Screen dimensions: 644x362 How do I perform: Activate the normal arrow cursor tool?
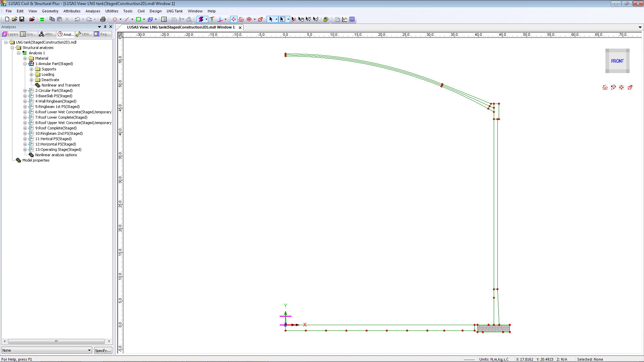pos(271,19)
